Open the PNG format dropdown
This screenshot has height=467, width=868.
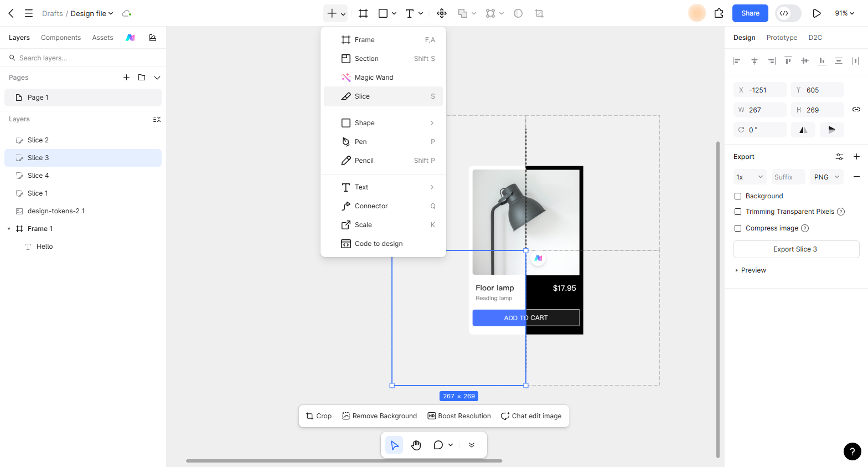point(826,177)
